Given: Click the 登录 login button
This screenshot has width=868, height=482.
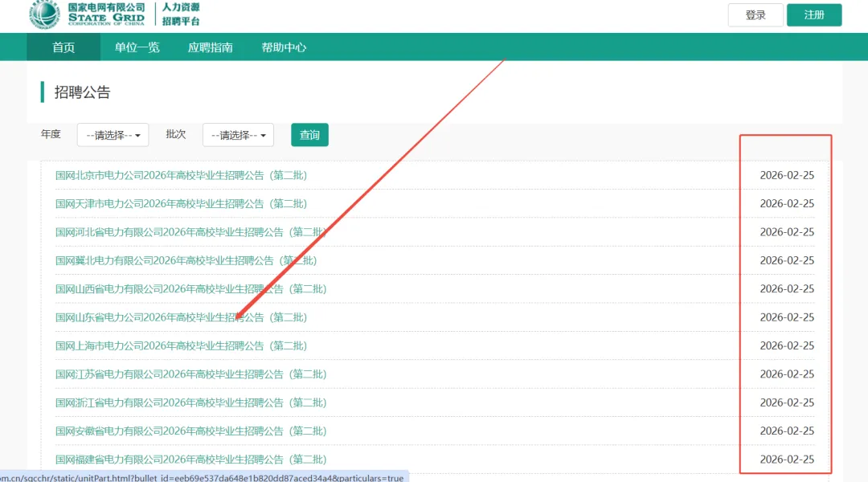Looking at the screenshot, I should coord(755,15).
